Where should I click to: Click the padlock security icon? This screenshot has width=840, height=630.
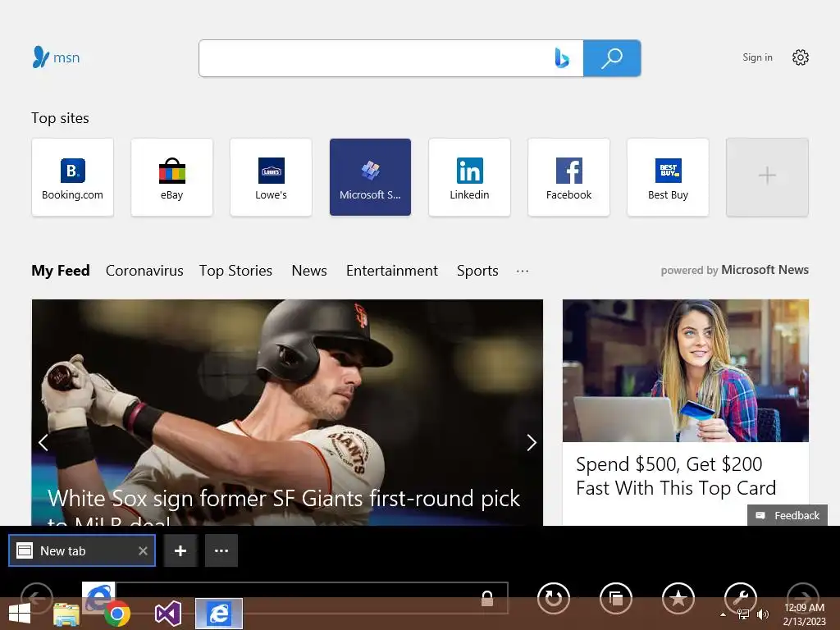click(487, 598)
